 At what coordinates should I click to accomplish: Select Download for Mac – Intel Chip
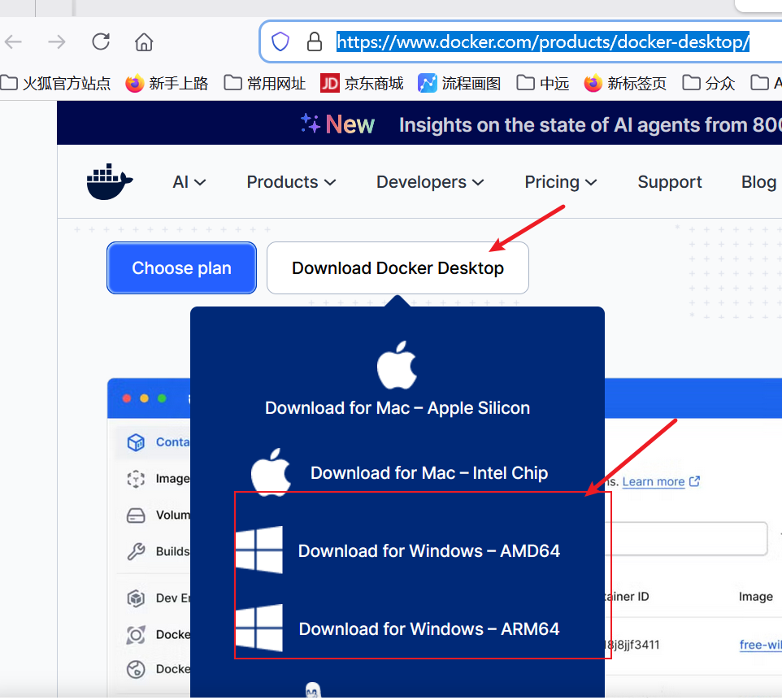429,473
